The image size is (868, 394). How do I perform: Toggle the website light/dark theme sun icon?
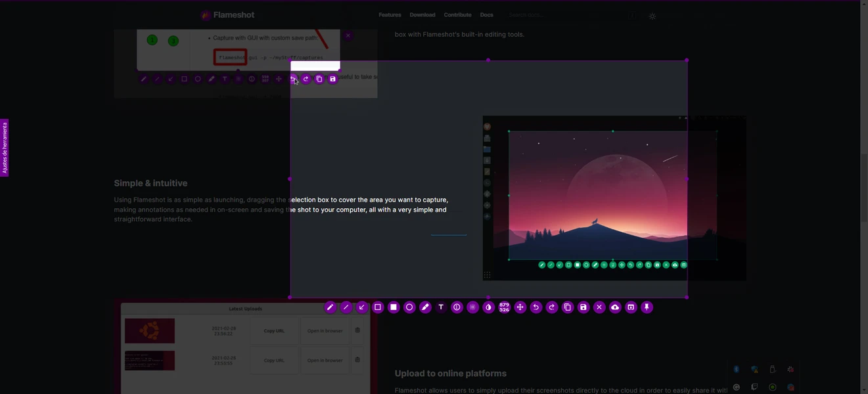652,16
